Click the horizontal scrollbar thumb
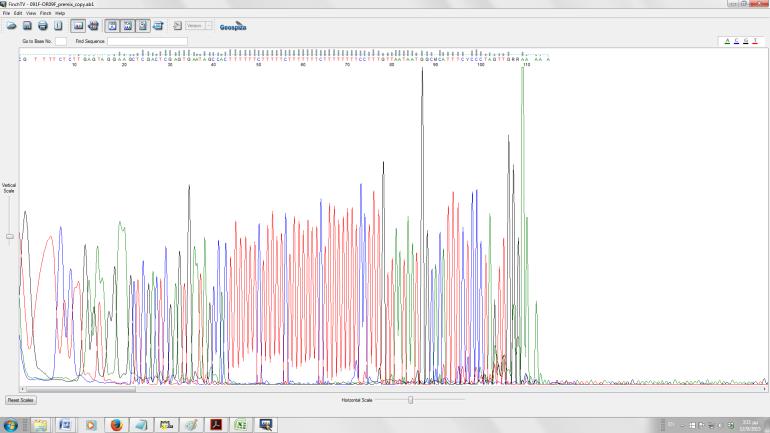 coord(81,389)
